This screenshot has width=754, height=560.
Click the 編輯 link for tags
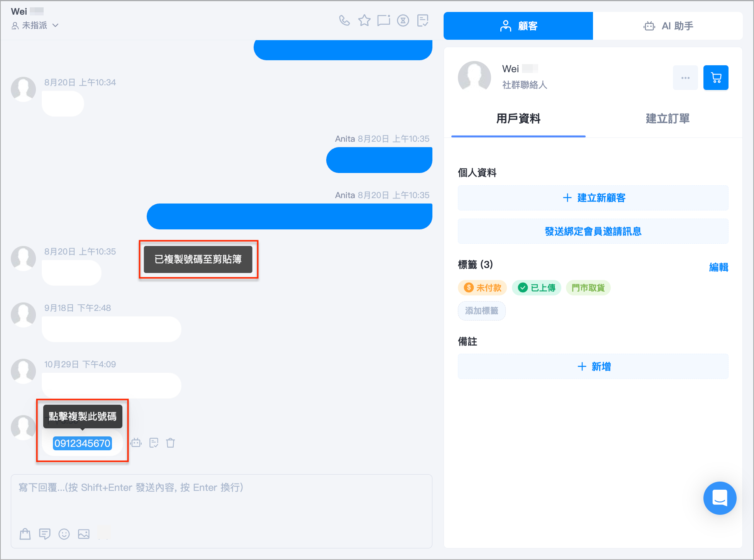click(718, 267)
